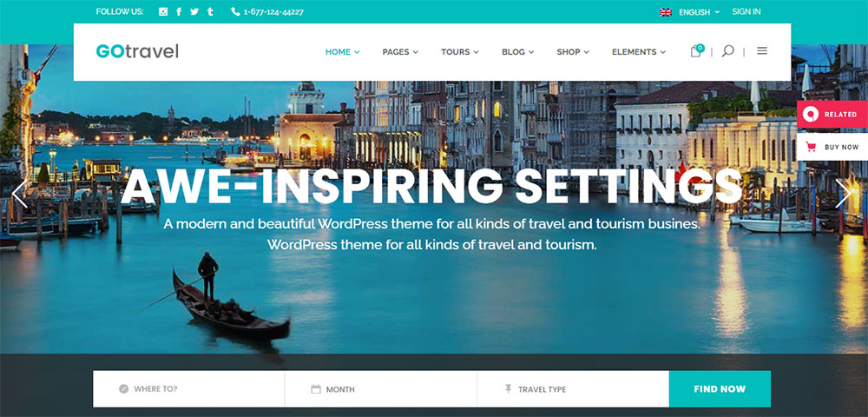The width and height of the screenshot is (868, 417).
Task: Click the Buy Now side button
Action: [832, 148]
